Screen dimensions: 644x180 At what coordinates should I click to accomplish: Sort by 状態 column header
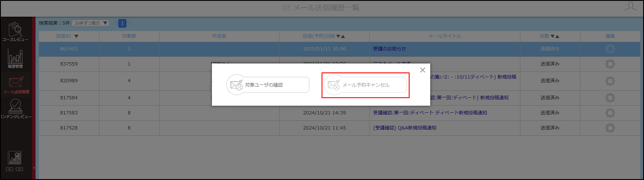[550, 36]
